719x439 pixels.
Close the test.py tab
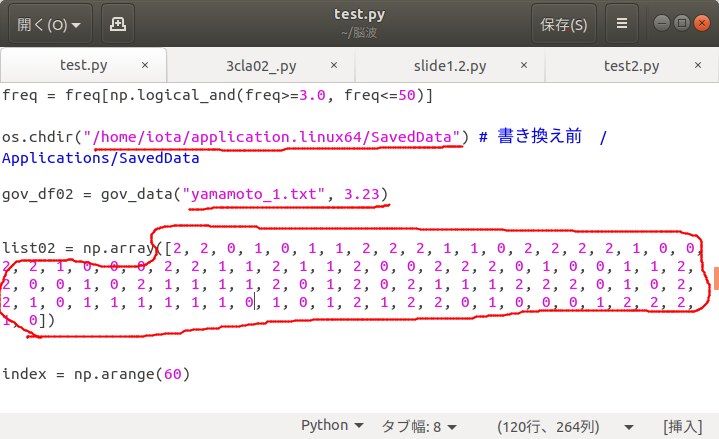pyautogui.click(x=145, y=66)
